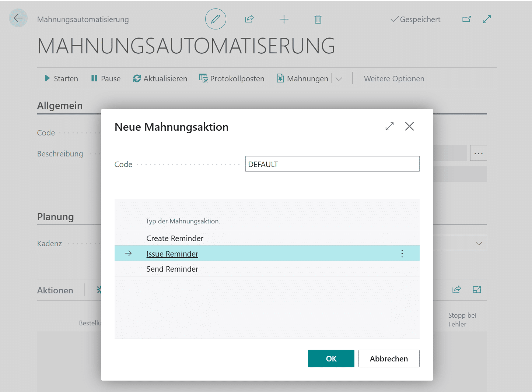Navigate back with the arrow icon
The height and width of the screenshot is (392, 532).
click(18, 18)
